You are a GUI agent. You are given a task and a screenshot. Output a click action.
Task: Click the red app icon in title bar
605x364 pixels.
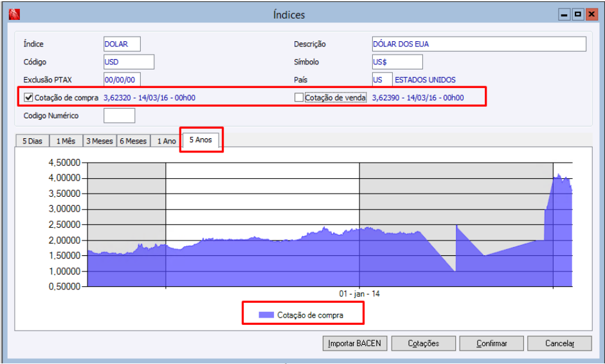tap(14, 15)
